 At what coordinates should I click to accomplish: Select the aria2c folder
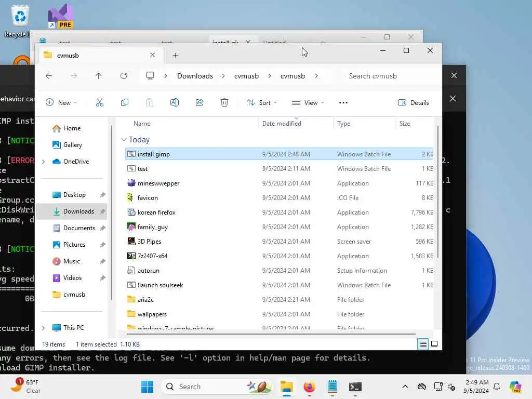tap(280, 300)
